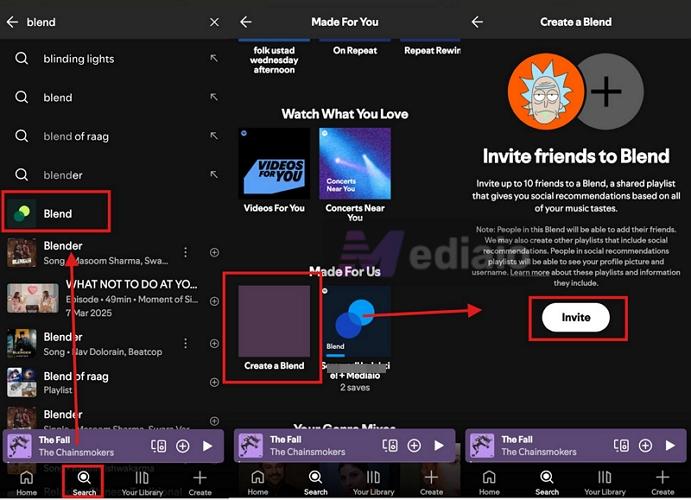Viewport: 691px width, 500px height.
Task: Open Search tab in middle screen navigation
Action: click(315, 482)
